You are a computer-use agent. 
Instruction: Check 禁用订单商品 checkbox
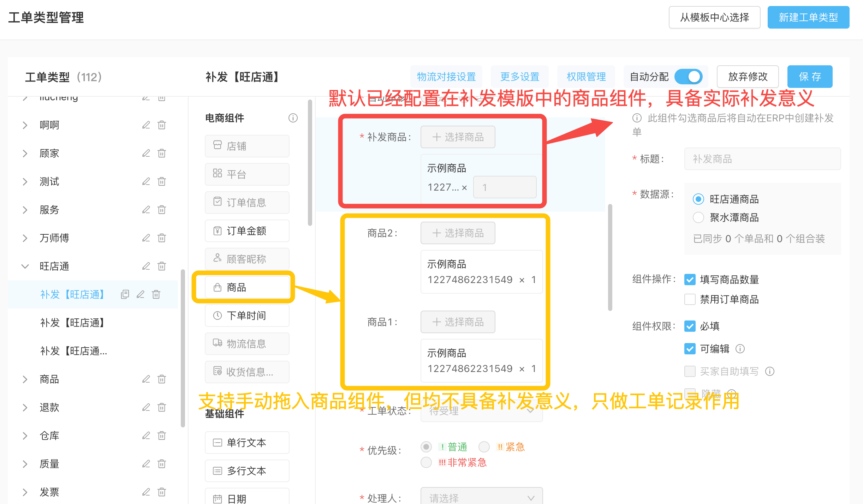[x=690, y=299]
